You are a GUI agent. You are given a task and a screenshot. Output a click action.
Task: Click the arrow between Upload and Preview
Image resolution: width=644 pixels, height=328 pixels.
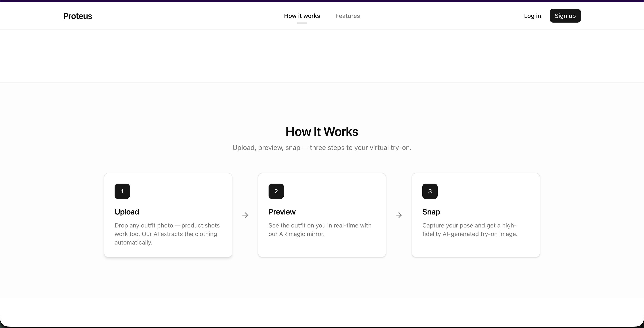(x=245, y=215)
